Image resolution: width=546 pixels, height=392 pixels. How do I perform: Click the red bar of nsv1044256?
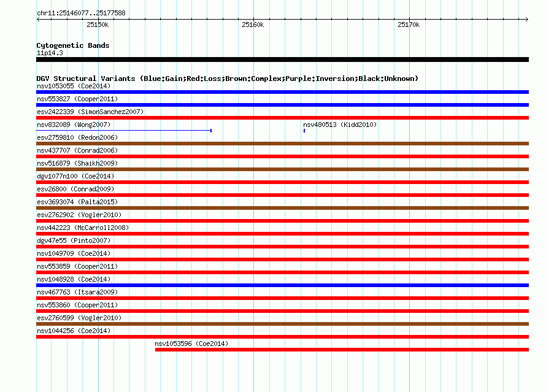[x=282, y=337]
